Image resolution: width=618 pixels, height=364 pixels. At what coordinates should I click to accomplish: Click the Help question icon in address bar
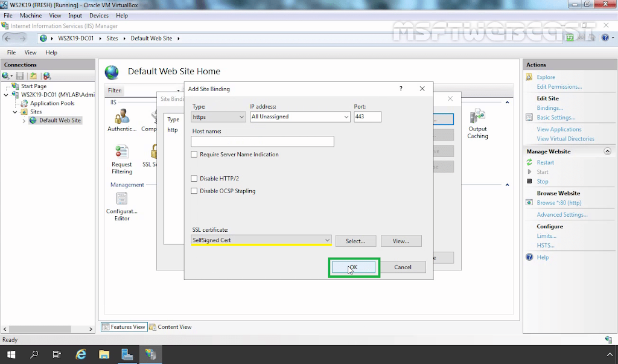(x=605, y=38)
